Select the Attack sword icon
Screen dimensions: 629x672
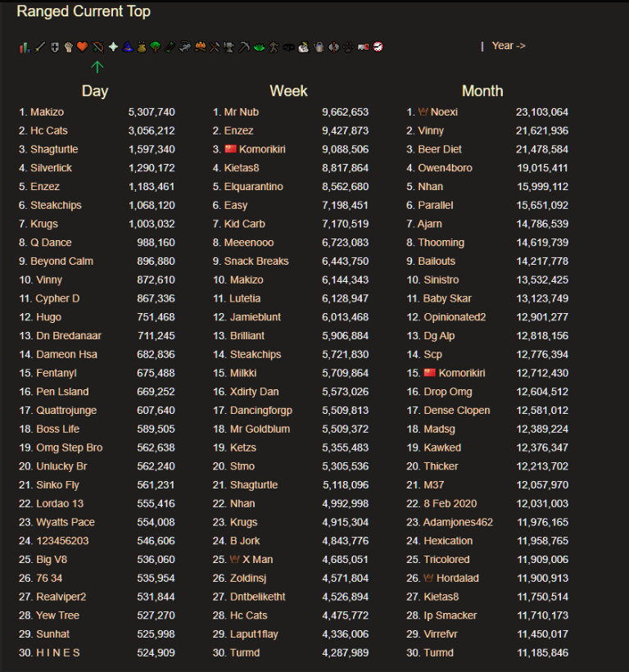40,48
